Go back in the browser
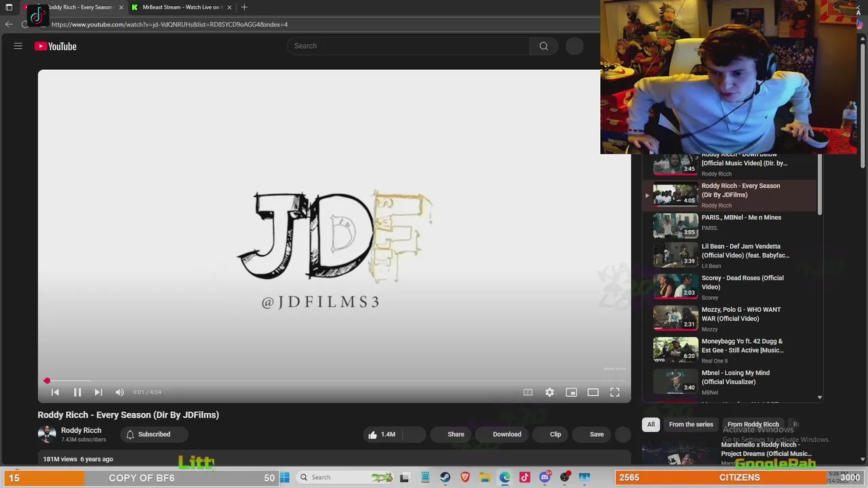The width and height of the screenshot is (868, 488). (x=9, y=24)
